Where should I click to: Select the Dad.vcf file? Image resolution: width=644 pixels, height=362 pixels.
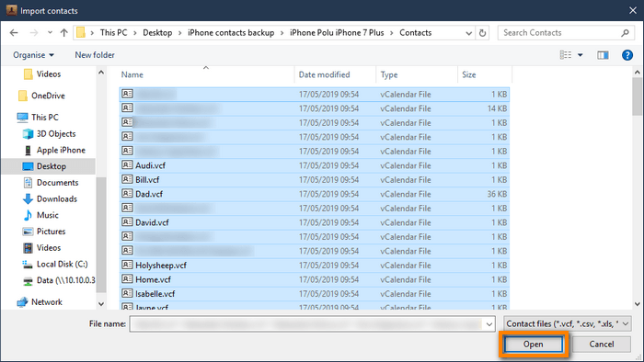click(315, 194)
